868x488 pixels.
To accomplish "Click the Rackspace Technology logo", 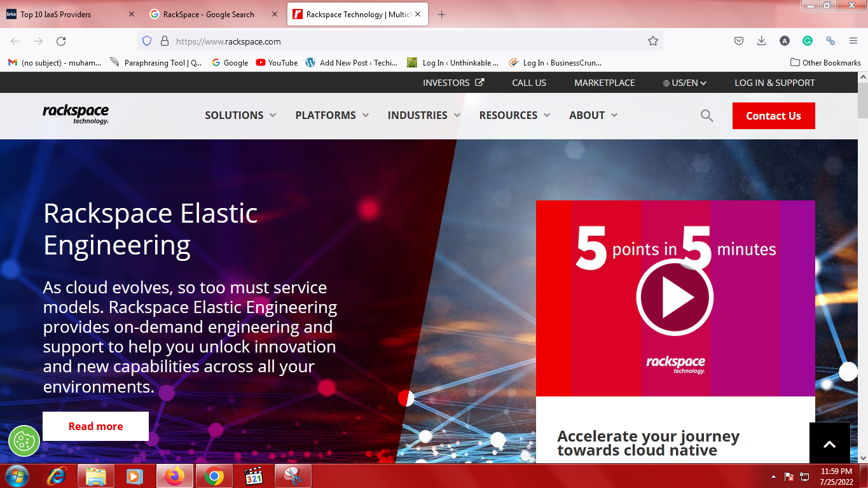I will tap(76, 115).
